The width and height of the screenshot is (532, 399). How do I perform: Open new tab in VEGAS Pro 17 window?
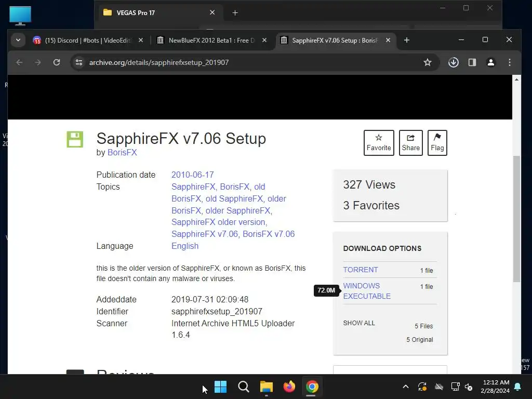tap(235, 13)
